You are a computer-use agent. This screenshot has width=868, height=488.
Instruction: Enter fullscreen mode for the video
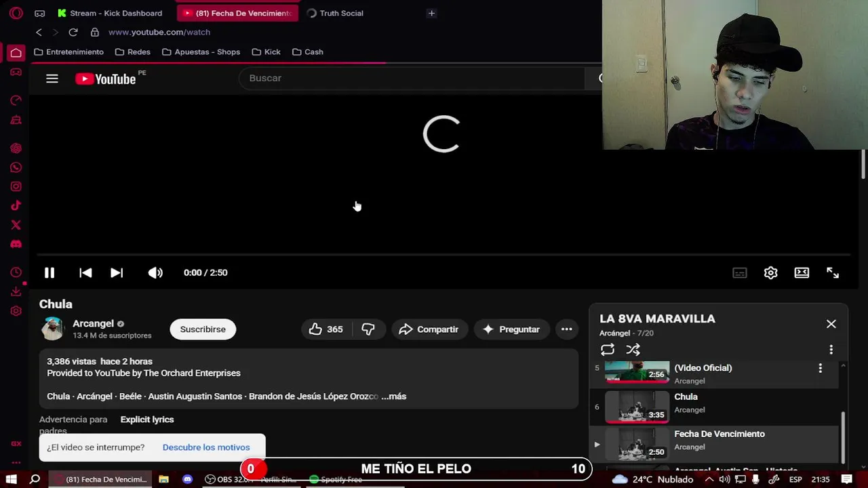[833, 272]
